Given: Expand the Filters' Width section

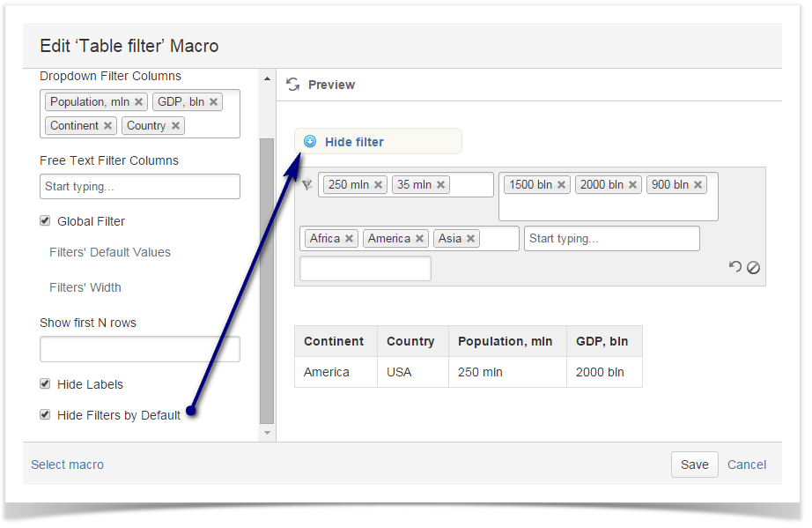Looking at the screenshot, I should pyautogui.click(x=85, y=287).
